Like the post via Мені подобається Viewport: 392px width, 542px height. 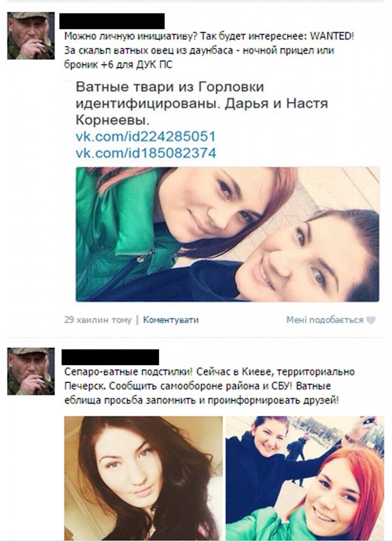pyautogui.click(x=325, y=320)
